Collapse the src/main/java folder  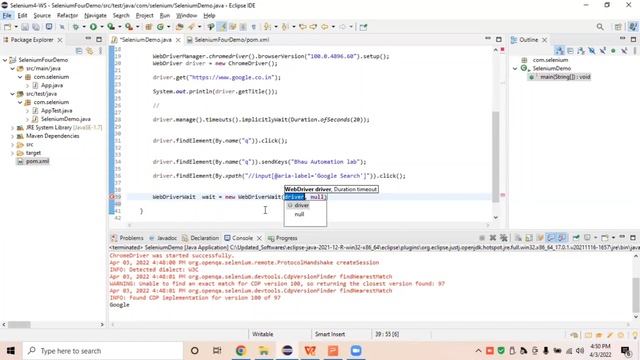click(13, 69)
